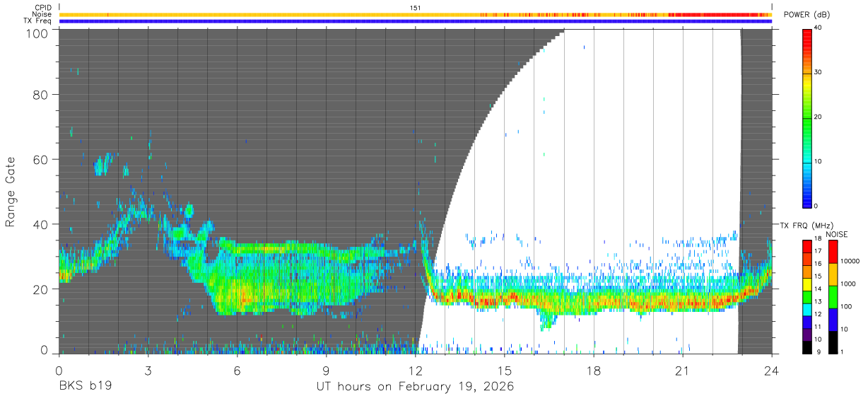
Task: Click the UT hours on February 19, 2026 title
Action: coord(414,388)
